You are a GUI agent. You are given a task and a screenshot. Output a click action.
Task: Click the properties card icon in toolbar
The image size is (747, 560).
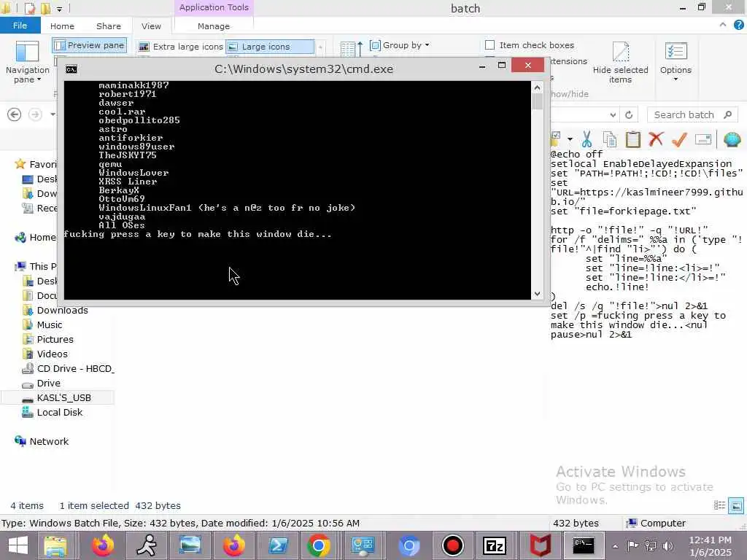click(703, 139)
